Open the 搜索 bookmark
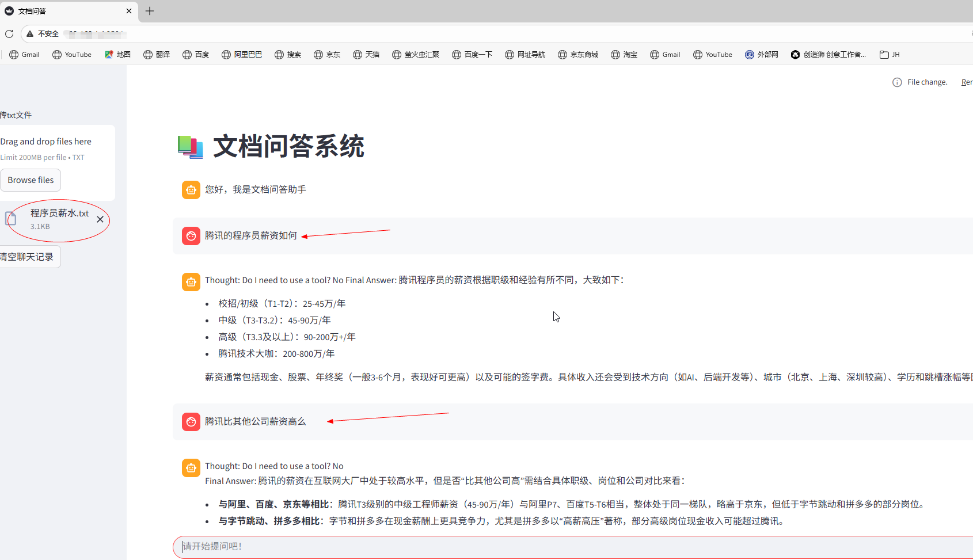 288,55
